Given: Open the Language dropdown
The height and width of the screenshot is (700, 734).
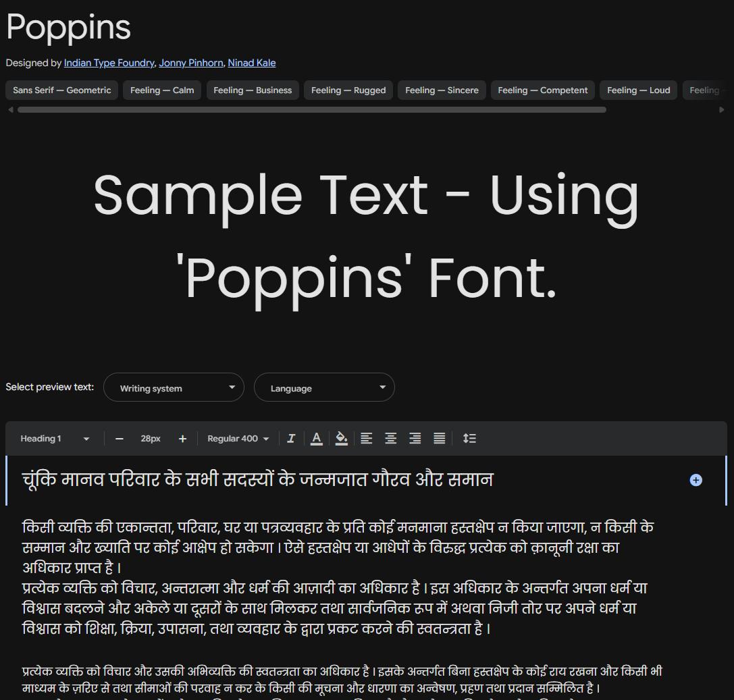Looking at the screenshot, I should tap(324, 387).
